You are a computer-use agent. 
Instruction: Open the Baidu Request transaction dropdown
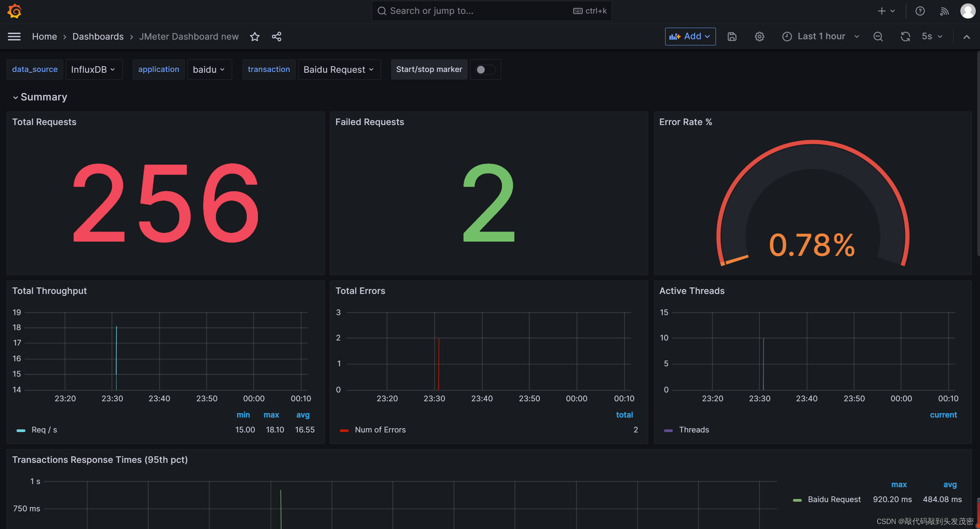[339, 70]
